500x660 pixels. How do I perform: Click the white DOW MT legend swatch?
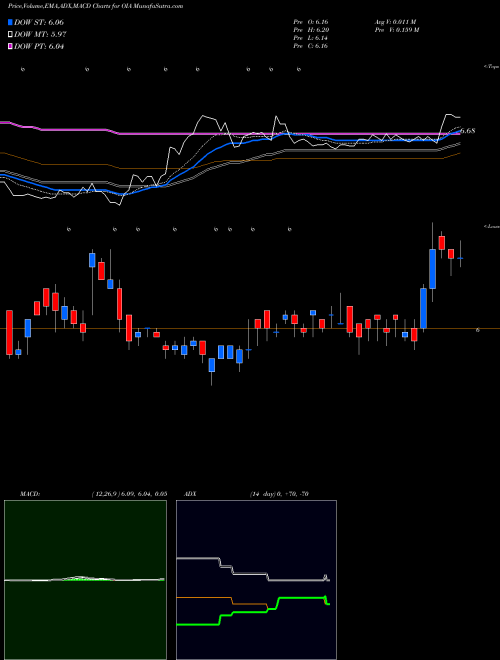pyautogui.click(x=11, y=35)
